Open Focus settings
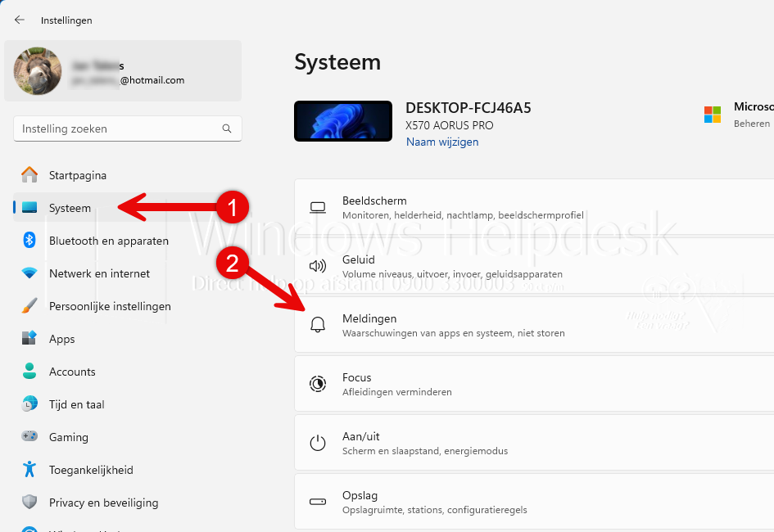Screen dimensions: 774x532 (534, 384)
